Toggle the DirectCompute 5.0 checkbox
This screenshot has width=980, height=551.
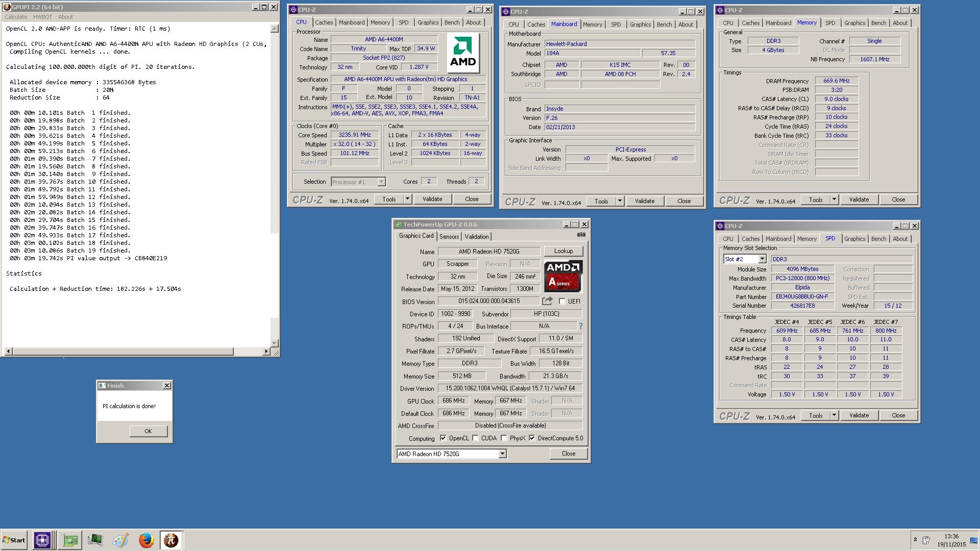click(x=532, y=438)
